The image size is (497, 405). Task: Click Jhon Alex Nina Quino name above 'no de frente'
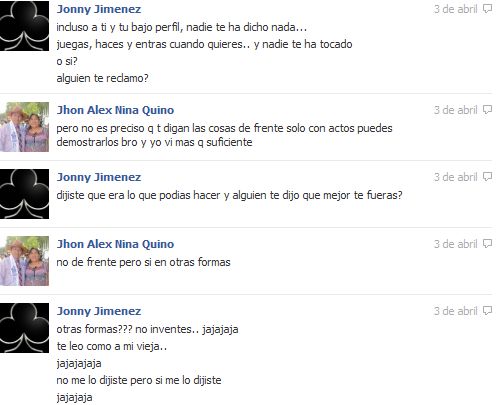pos(115,244)
